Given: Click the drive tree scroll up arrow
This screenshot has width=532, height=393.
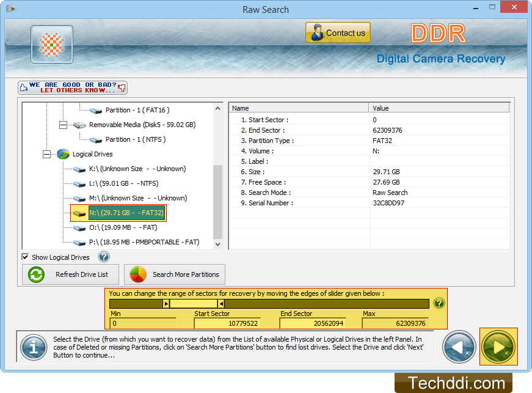Looking at the screenshot, I should pos(218,108).
